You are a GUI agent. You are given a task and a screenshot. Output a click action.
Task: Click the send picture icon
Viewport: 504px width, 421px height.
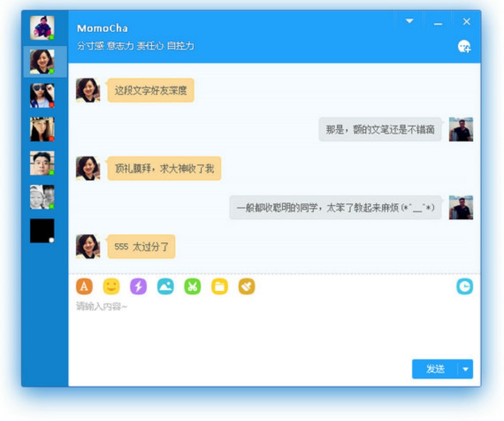click(x=165, y=286)
